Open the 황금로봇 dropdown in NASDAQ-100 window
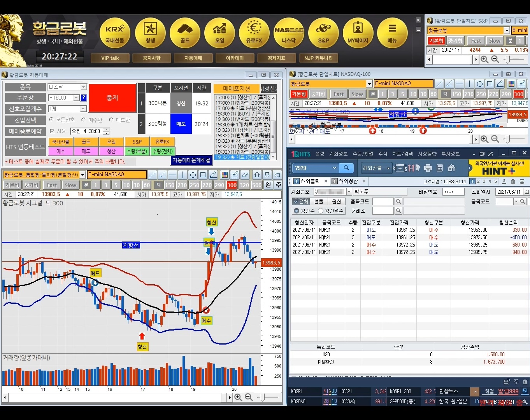Screen dimensions: 530x420 point(369,84)
